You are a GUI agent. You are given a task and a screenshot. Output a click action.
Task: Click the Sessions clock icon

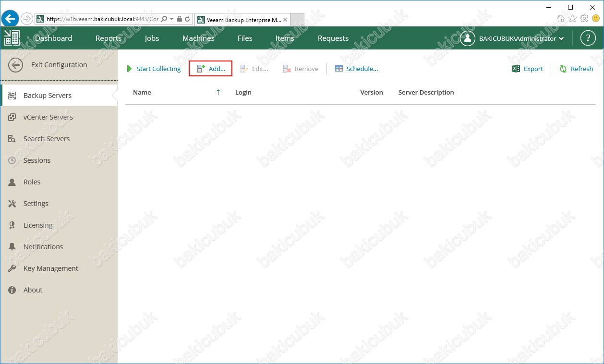12,160
